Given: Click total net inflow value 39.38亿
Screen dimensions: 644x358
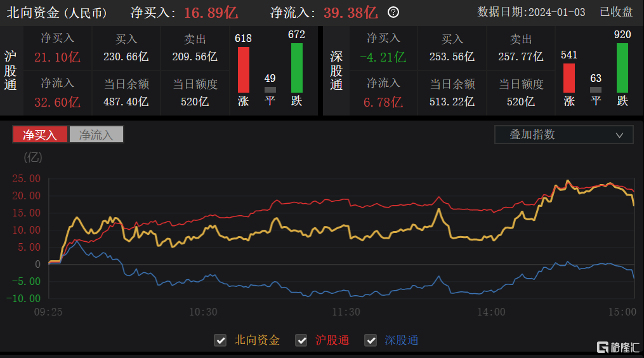Looking at the screenshot, I should click(x=350, y=13).
